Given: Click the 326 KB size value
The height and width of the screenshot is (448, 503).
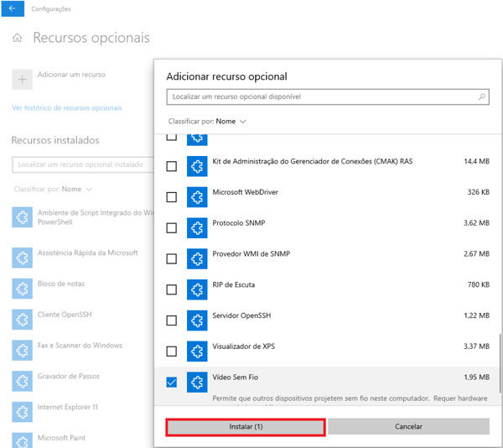Looking at the screenshot, I should pos(479,192).
